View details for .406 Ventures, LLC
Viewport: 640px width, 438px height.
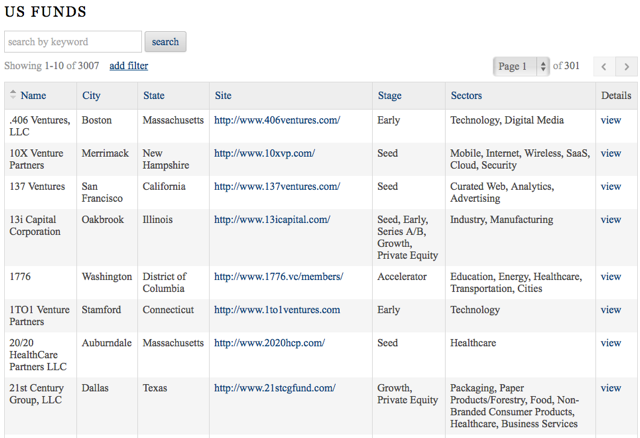click(x=611, y=120)
